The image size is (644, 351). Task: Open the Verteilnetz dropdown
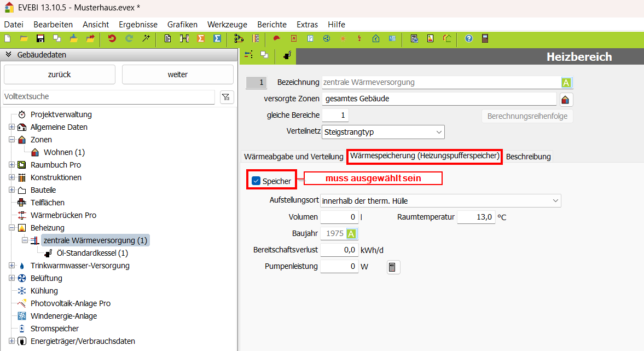(x=383, y=132)
